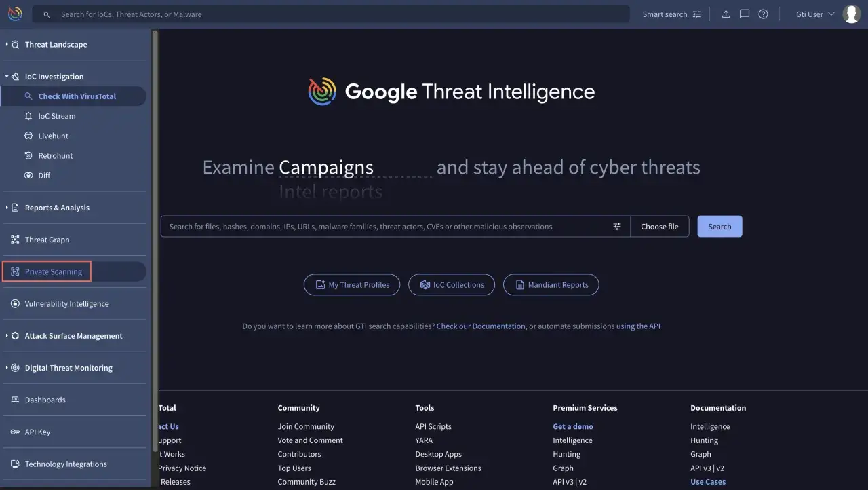This screenshot has height=490, width=868.
Task: Click Browser Extensions under Tools
Action: click(448, 468)
